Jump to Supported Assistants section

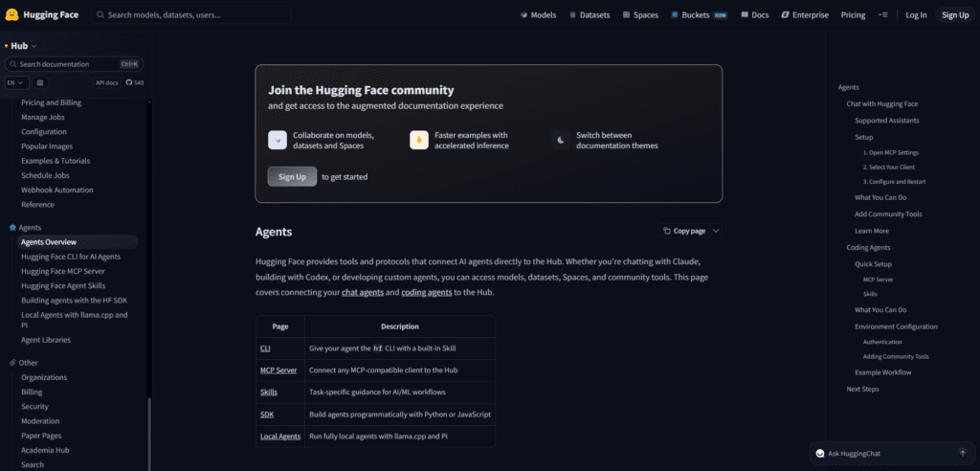pyautogui.click(x=887, y=120)
